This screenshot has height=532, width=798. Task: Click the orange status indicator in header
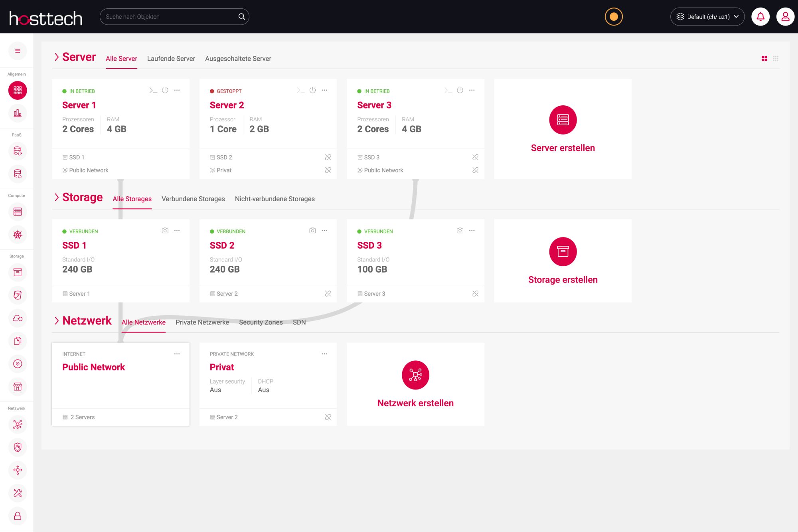tap(614, 17)
